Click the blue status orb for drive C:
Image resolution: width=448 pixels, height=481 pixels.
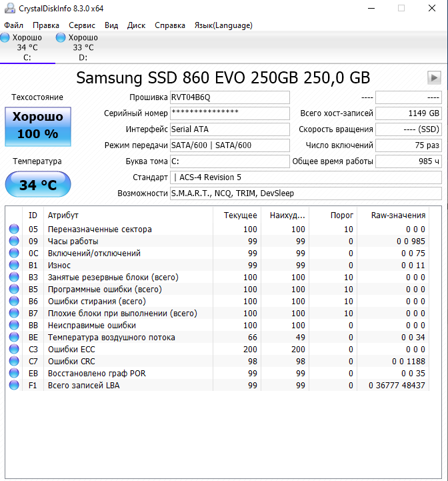(5, 37)
